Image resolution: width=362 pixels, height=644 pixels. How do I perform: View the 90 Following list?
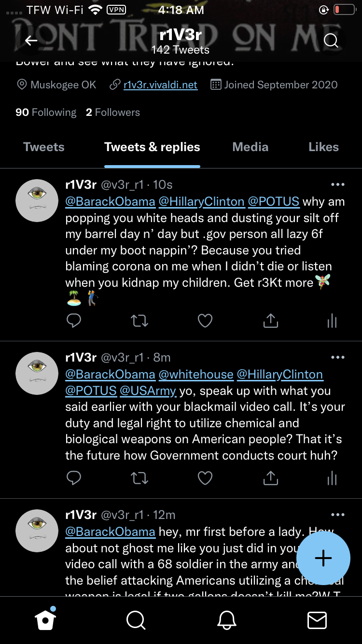coord(46,112)
